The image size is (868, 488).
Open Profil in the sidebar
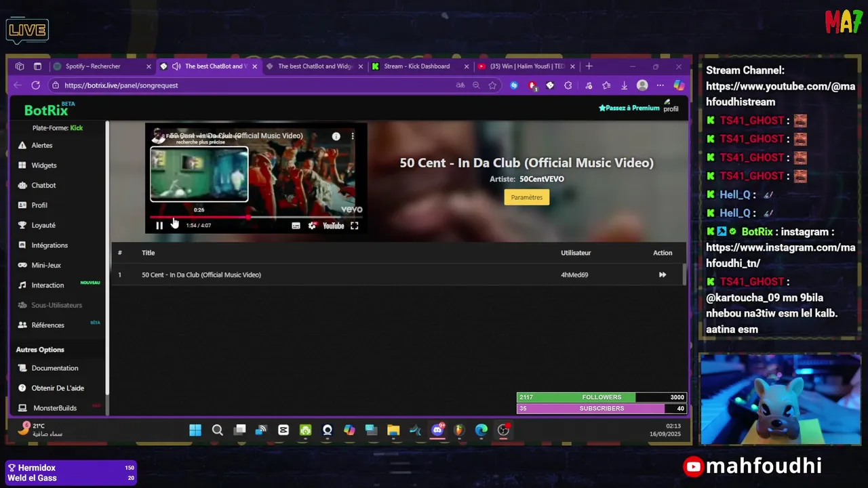39,205
